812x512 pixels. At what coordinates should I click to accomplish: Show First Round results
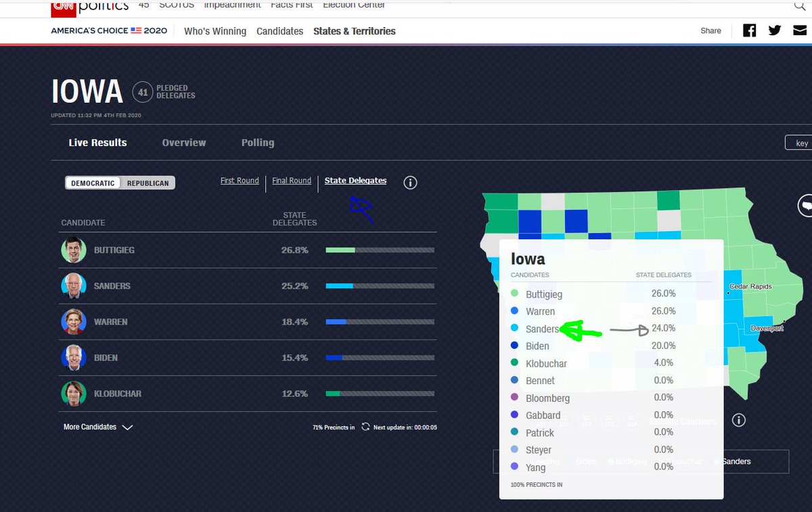coord(240,181)
